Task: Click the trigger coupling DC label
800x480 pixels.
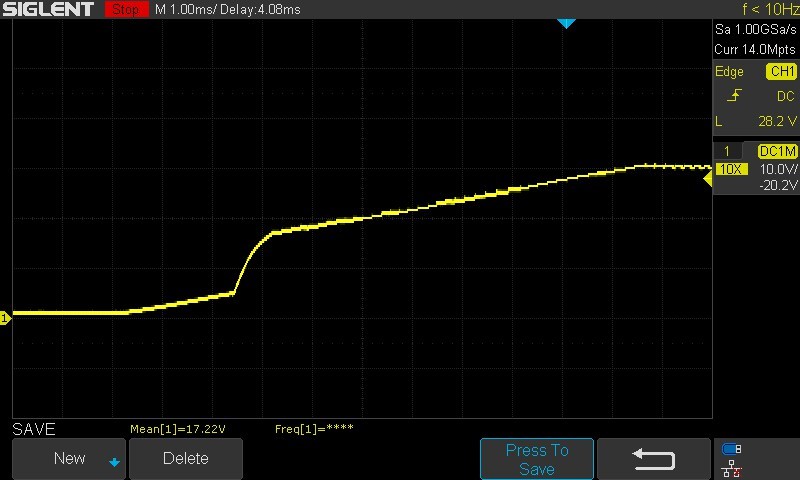Action: point(786,96)
